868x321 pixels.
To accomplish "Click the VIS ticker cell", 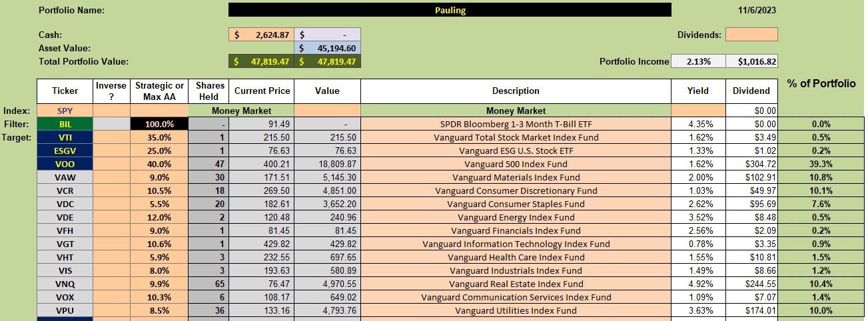I will coord(65,270).
